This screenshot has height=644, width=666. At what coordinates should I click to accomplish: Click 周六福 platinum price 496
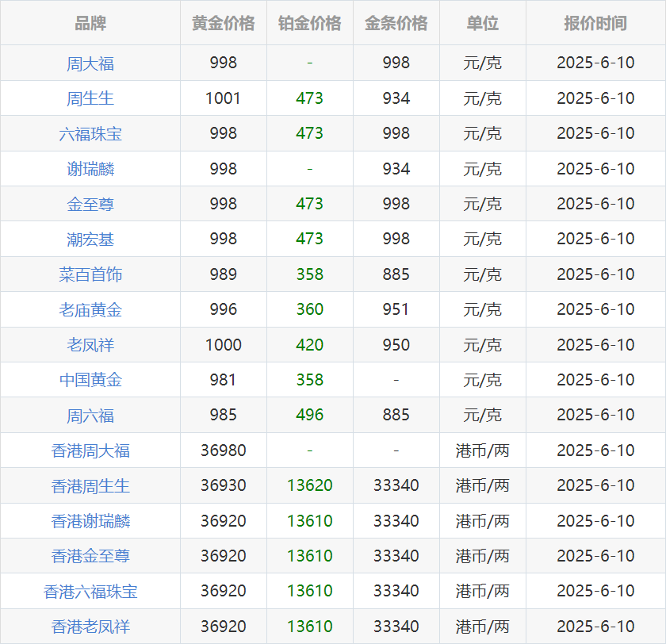point(309,415)
